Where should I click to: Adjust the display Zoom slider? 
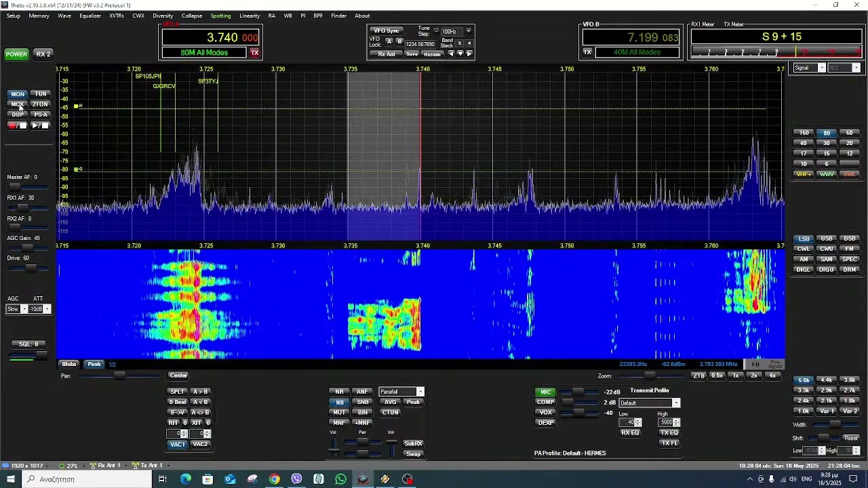650,375
